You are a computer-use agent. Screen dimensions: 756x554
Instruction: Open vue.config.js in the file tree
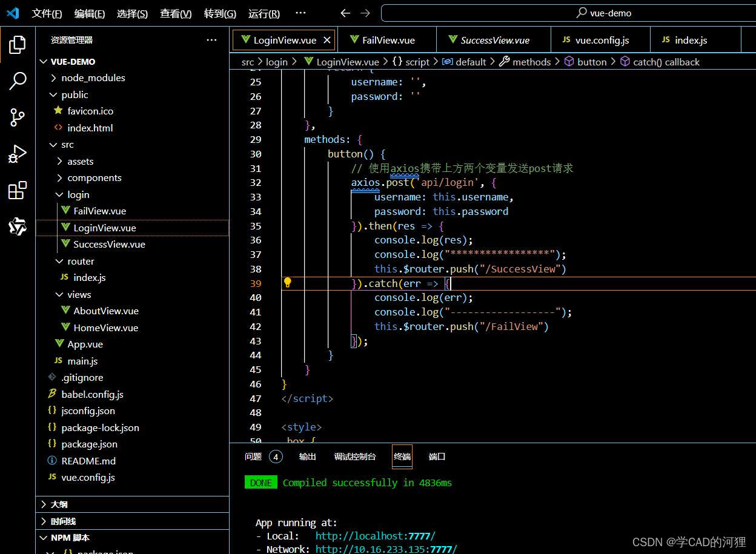(88, 477)
